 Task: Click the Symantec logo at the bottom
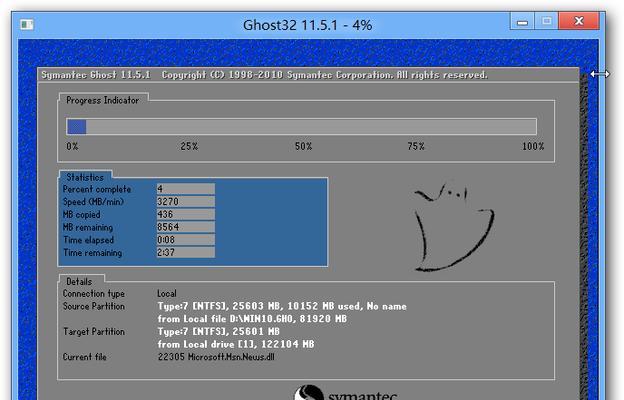click(x=345, y=392)
